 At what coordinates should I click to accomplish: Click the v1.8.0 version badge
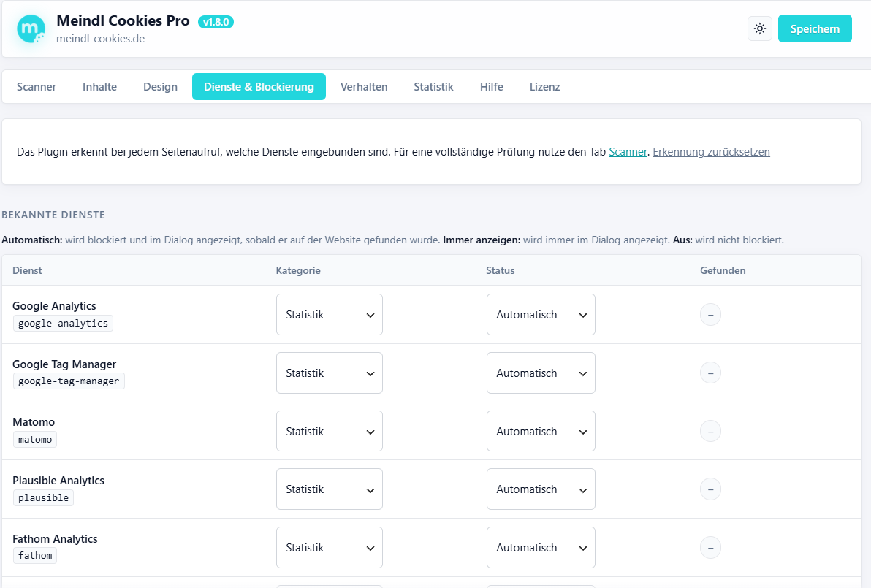[216, 22]
